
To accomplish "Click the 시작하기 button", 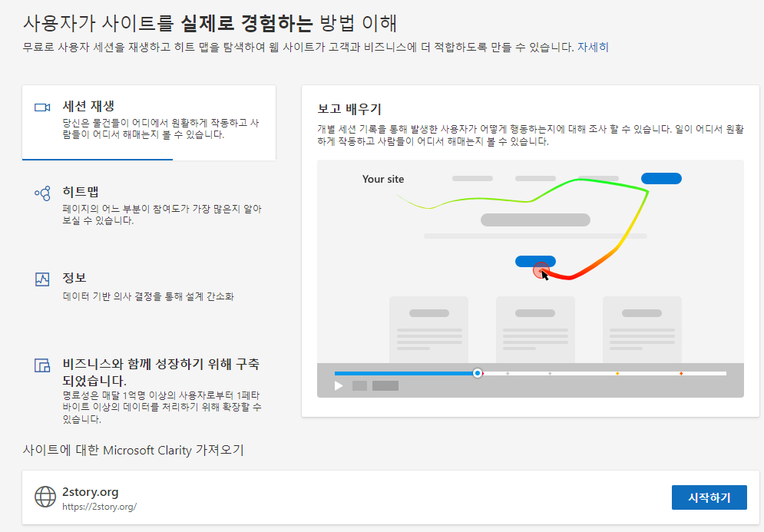I will point(709,497).
